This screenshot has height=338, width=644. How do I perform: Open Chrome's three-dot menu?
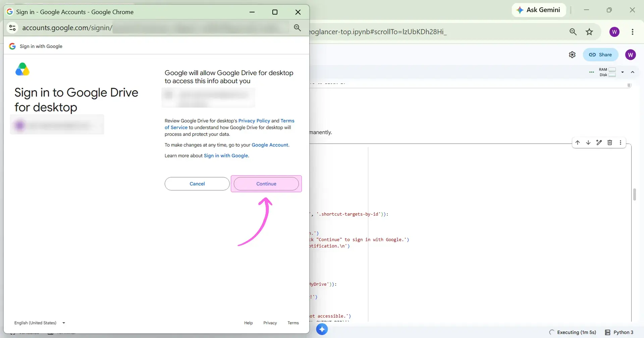click(x=633, y=32)
